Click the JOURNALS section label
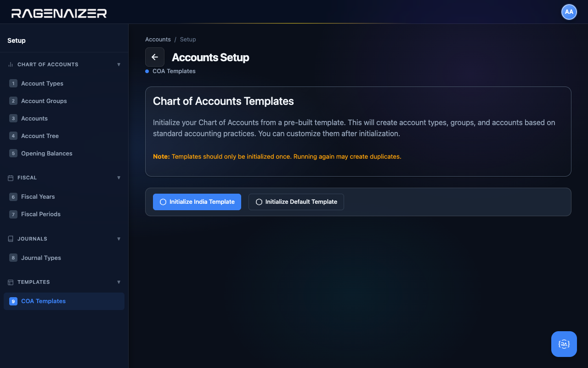The image size is (588, 368). [x=32, y=239]
